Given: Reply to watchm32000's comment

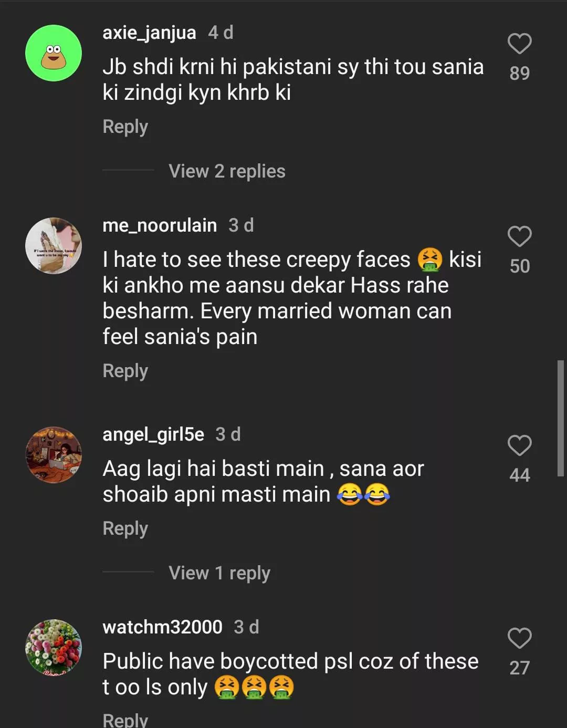Looking at the screenshot, I should pyautogui.click(x=125, y=720).
